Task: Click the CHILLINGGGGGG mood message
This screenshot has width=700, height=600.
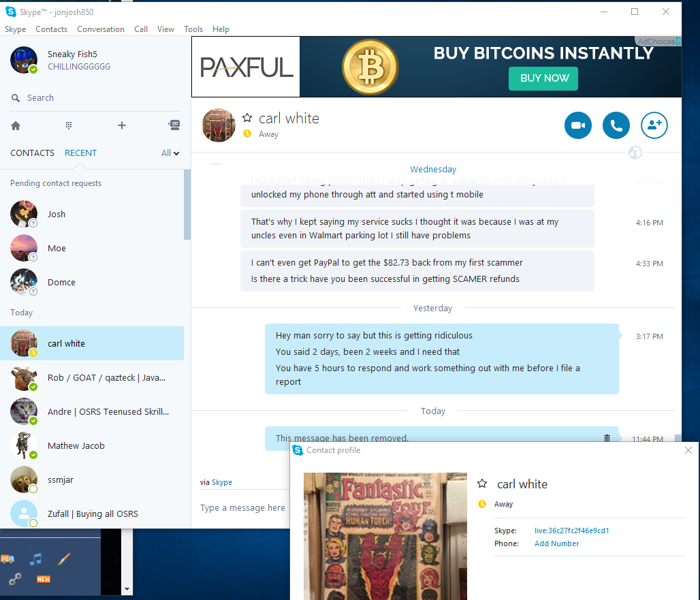Action: pos(79,67)
